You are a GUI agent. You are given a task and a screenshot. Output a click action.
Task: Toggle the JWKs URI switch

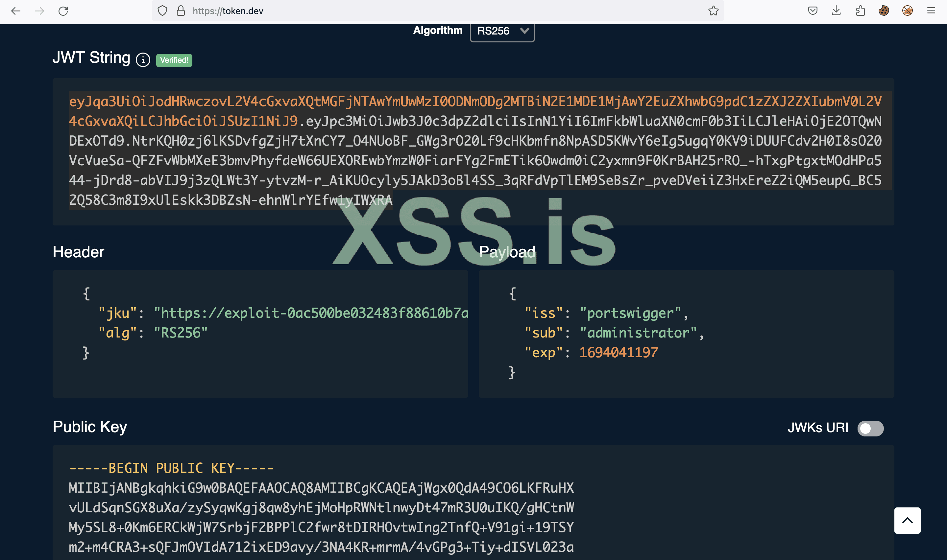point(870,428)
